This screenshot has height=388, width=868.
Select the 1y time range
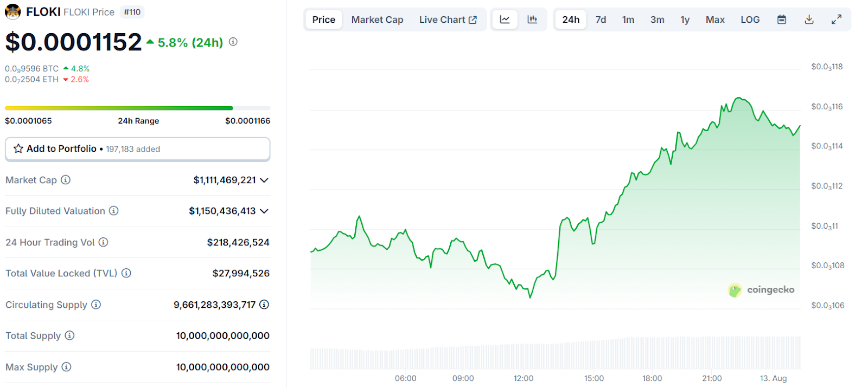point(685,20)
